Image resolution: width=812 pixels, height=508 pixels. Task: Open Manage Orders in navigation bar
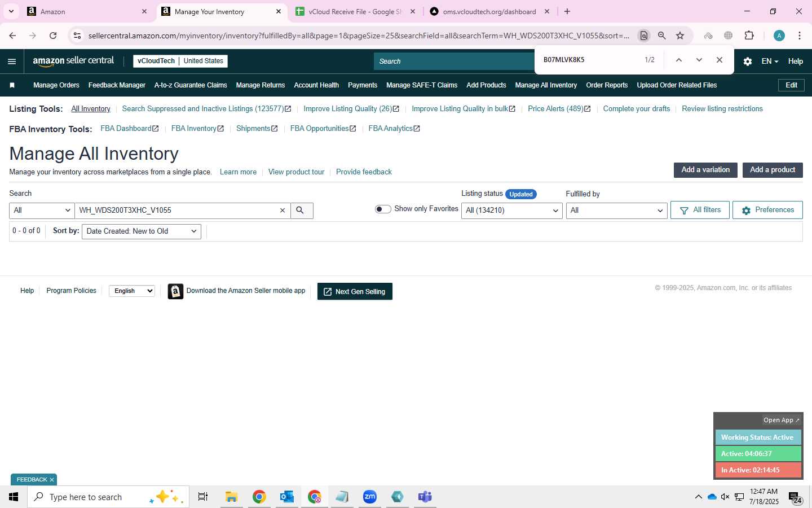click(56, 85)
